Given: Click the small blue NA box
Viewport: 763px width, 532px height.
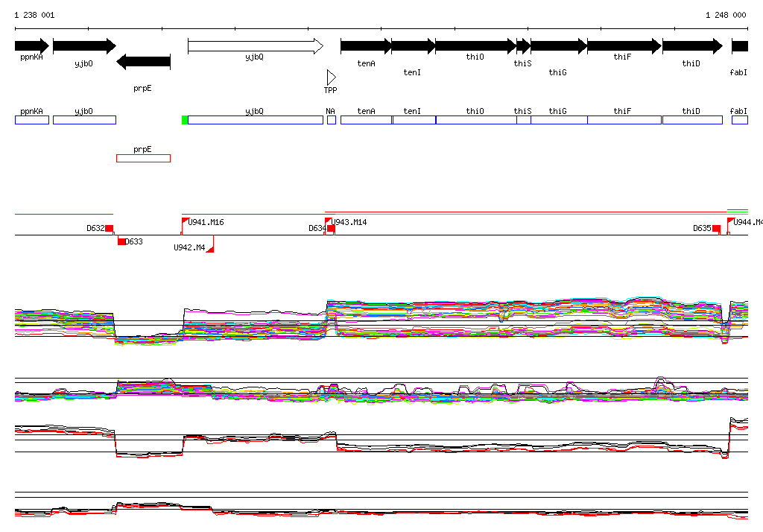Looking at the screenshot, I should point(332,120).
